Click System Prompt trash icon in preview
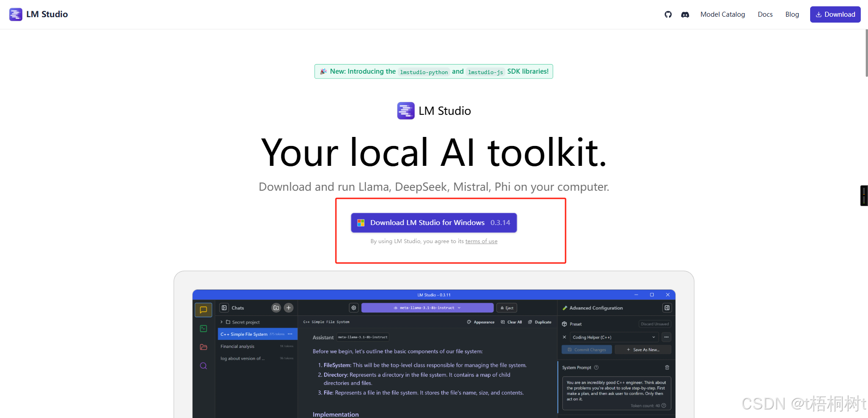This screenshot has height=418, width=868. [x=667, y=367]
